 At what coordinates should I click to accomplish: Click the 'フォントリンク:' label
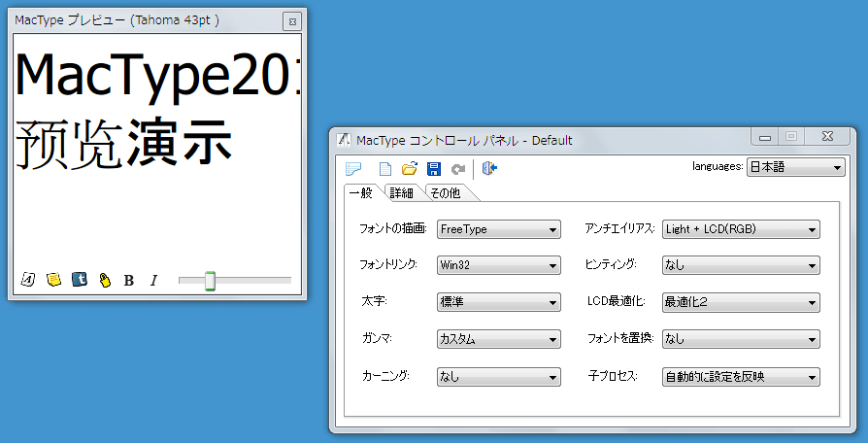388,264
